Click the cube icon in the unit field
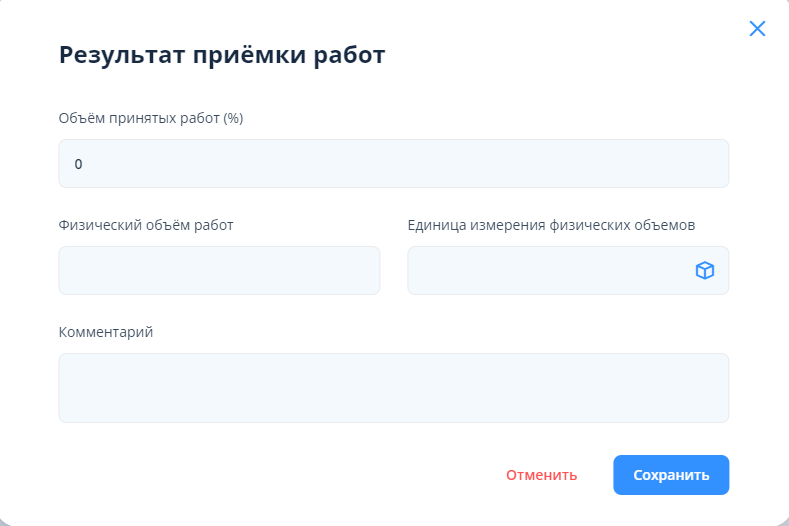Screen dimensions: 789x526 tap(705, 270)
